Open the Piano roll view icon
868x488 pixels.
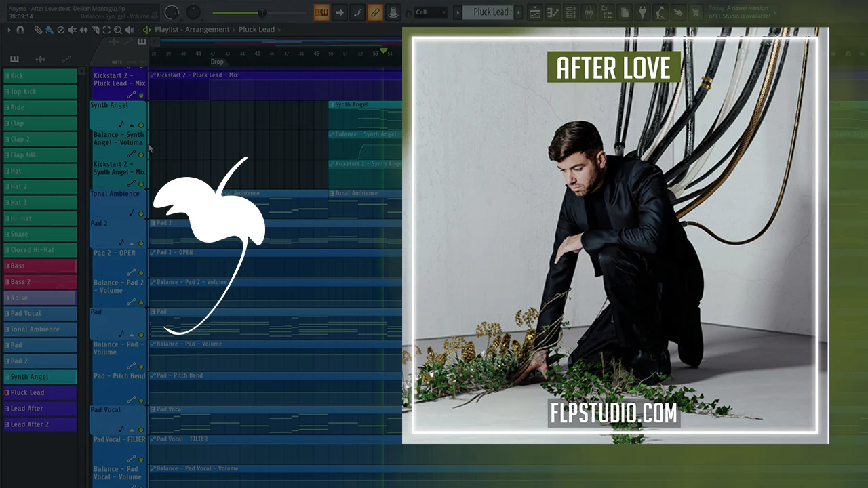coord(553,12)
